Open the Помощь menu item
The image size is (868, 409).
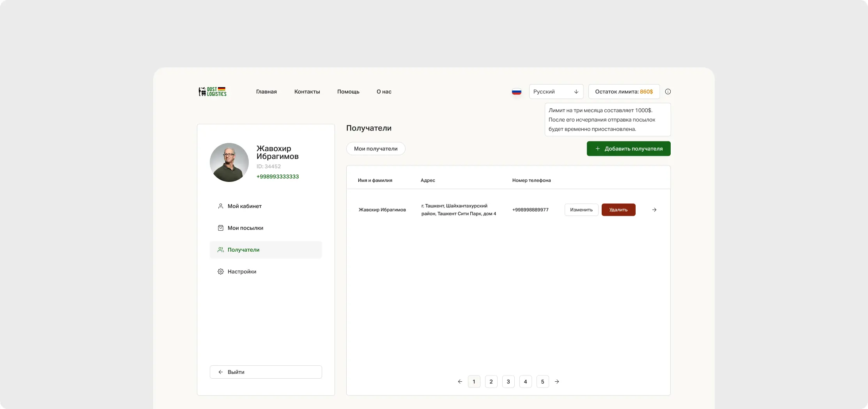click(348, 92)
